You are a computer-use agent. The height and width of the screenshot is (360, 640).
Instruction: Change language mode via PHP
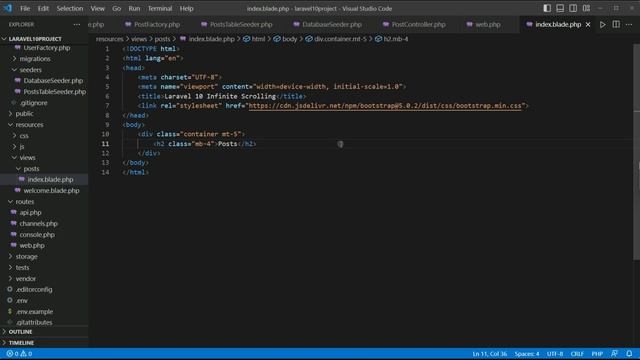click(597, 353)
